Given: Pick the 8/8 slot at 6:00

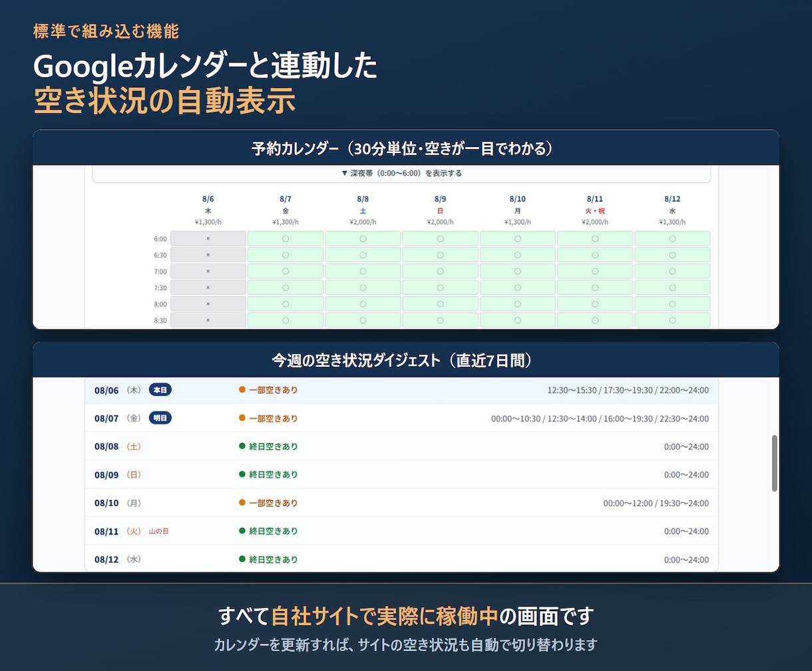Looking at the screenshot, I should tap(363, 238).
